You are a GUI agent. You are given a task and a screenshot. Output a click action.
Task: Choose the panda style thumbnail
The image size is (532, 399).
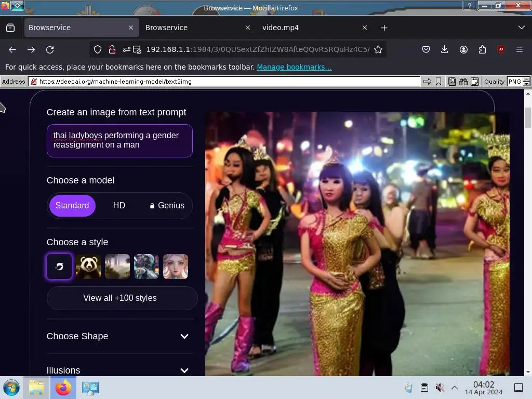point(88,267)
